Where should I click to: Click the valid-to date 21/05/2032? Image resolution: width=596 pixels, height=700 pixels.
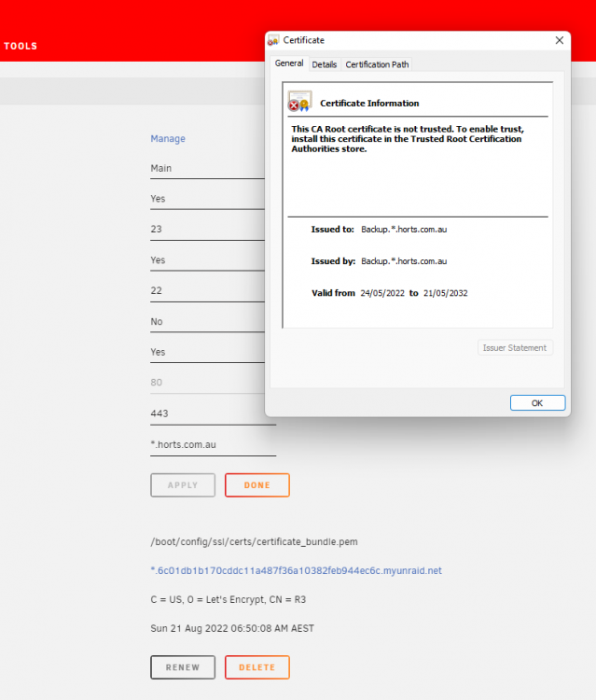(446, 293)
